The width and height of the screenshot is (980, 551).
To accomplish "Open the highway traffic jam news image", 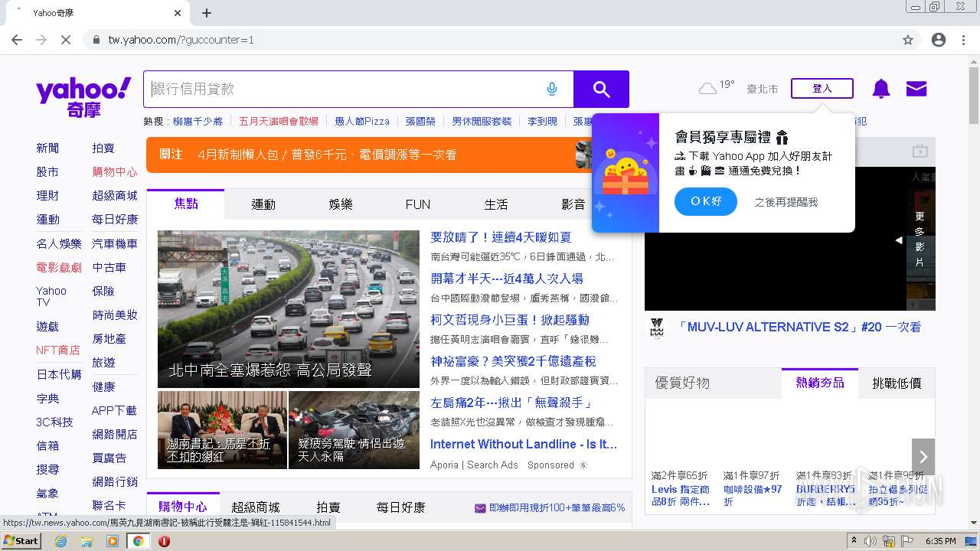I will coord(289,309).
